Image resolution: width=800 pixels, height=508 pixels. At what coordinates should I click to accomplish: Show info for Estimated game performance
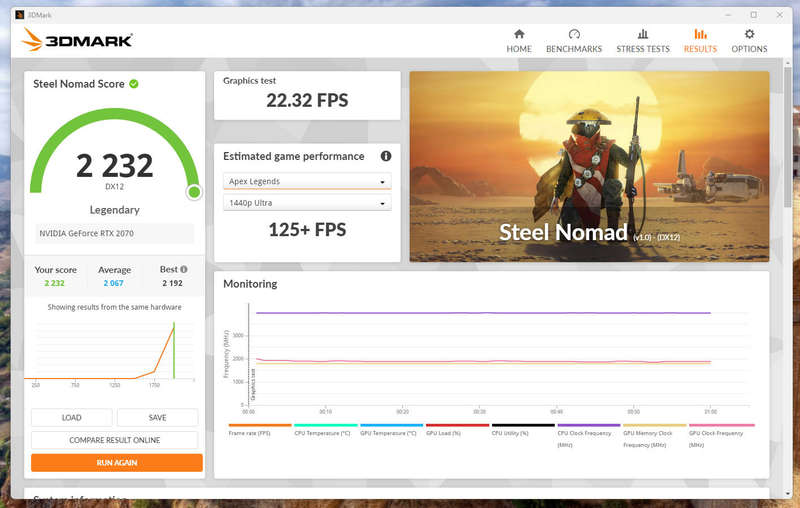point(386,156)
